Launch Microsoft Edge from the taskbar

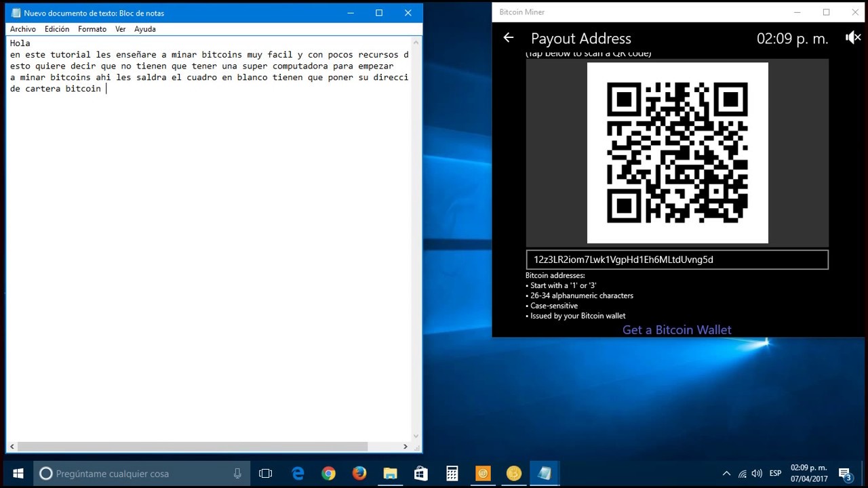click(298, 473)
